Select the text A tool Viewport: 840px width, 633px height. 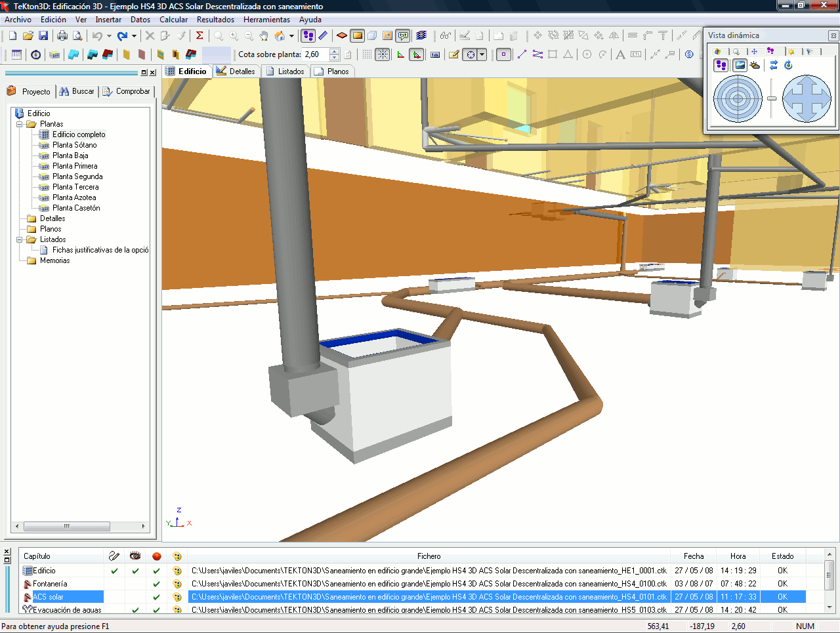(x=620, y=54)
